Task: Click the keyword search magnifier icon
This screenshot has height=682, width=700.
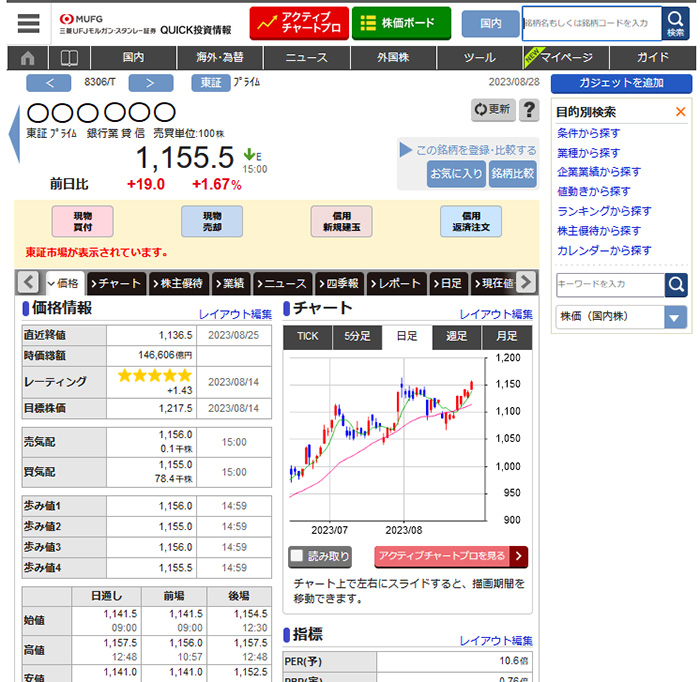Action: click(676, 284)
